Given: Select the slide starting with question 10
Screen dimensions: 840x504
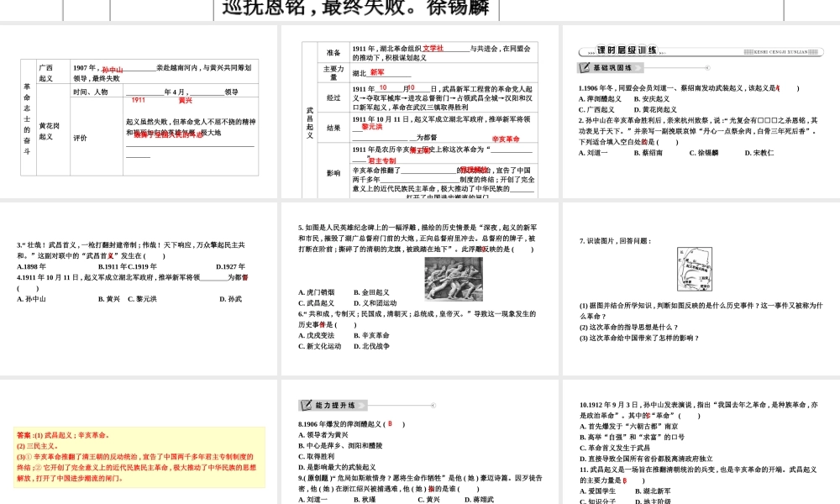Looking at the screenshot, I should coord(701,442).
